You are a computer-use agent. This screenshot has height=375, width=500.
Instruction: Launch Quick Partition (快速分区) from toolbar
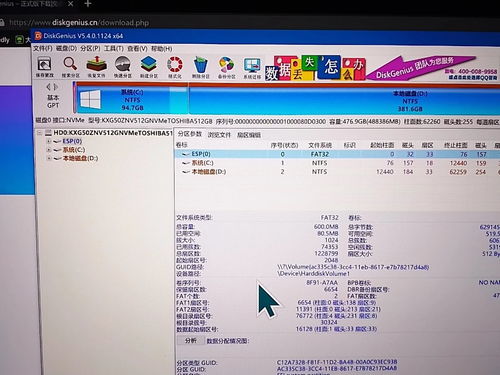pyautogui.click(x=122, y=67)
